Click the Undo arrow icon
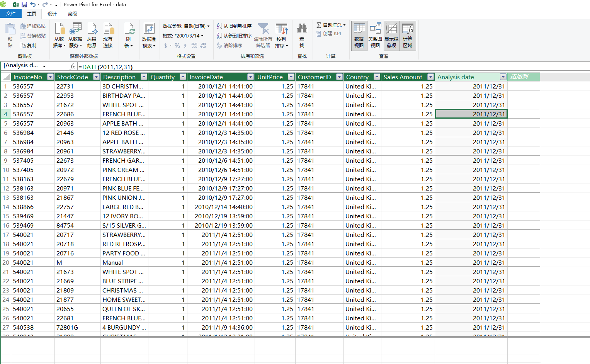The image size is (590, 364). (33, 5)
